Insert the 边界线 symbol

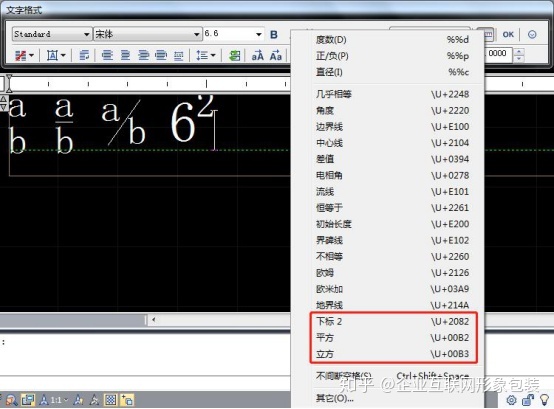pyautogui.click(x=392, y=127)
